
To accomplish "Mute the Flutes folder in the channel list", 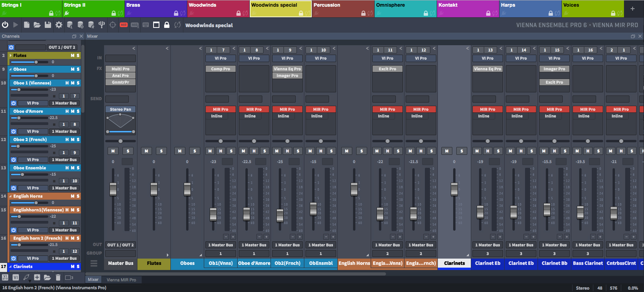I will tap(73, 55).
